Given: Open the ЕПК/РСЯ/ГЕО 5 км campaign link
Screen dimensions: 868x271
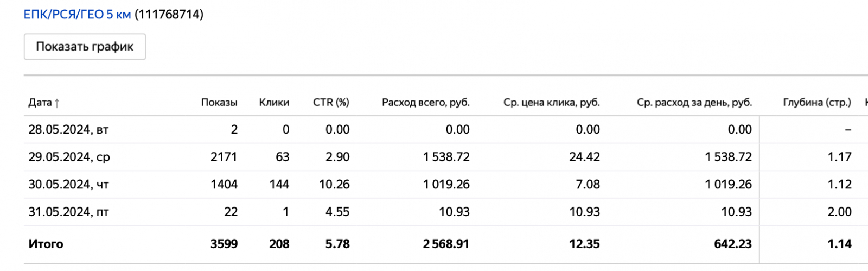Looking at the screenshot, I should click(x=77, y=15).
